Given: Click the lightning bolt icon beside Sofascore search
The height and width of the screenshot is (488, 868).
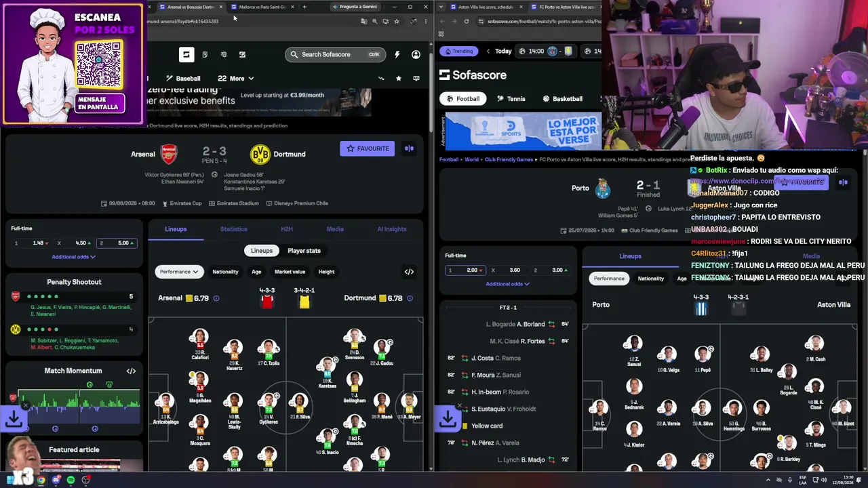Looking at the screenshot, I should [397, 54].
